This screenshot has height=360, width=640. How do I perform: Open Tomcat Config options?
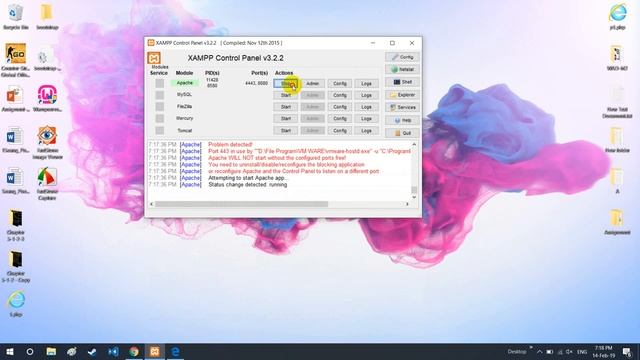point(340,131)
